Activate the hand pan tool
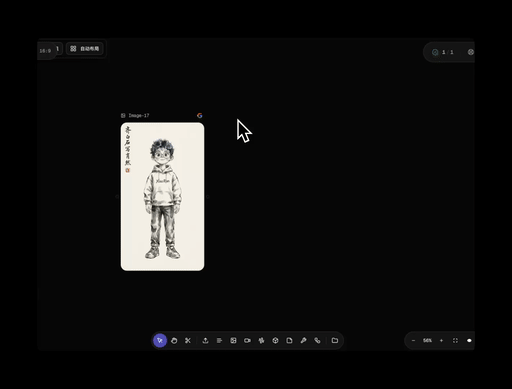This screenshot has height=389, width=512. tap(174, 340)
